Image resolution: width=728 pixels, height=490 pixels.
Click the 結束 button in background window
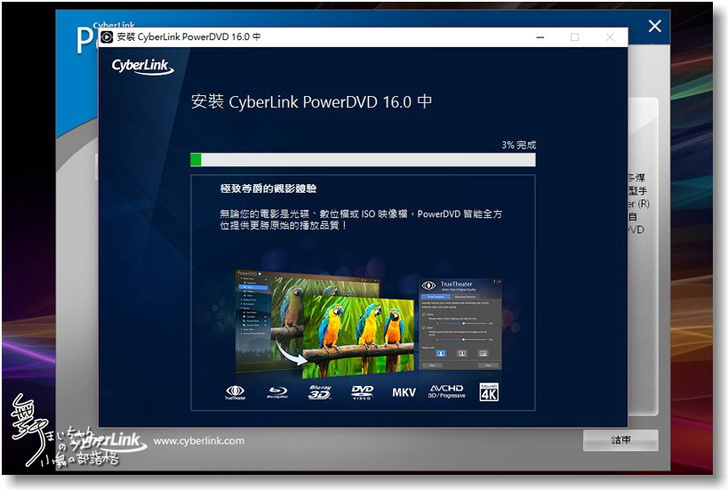click(x=620, y=440)
